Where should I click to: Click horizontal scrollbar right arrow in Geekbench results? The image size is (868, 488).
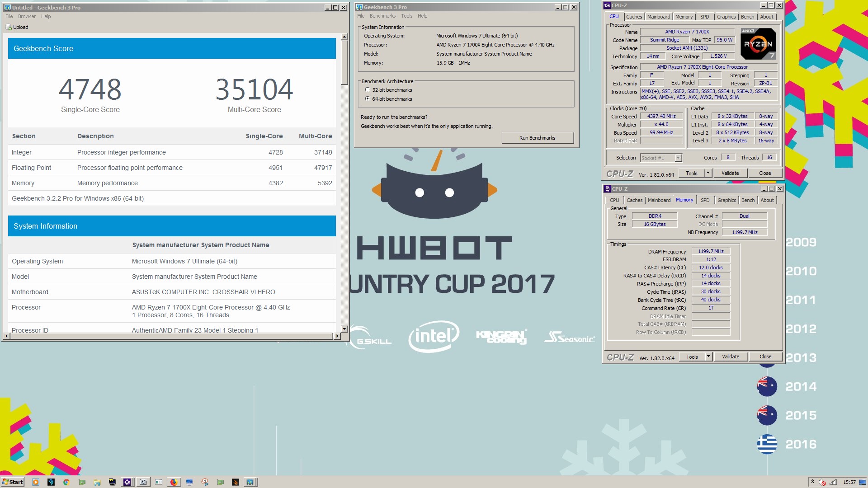click(337, 336)
